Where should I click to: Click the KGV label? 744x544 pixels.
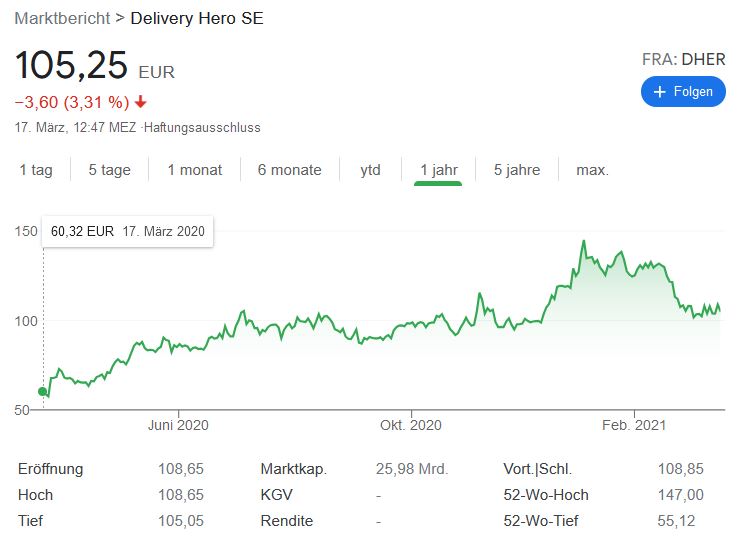tap(276, 495)
